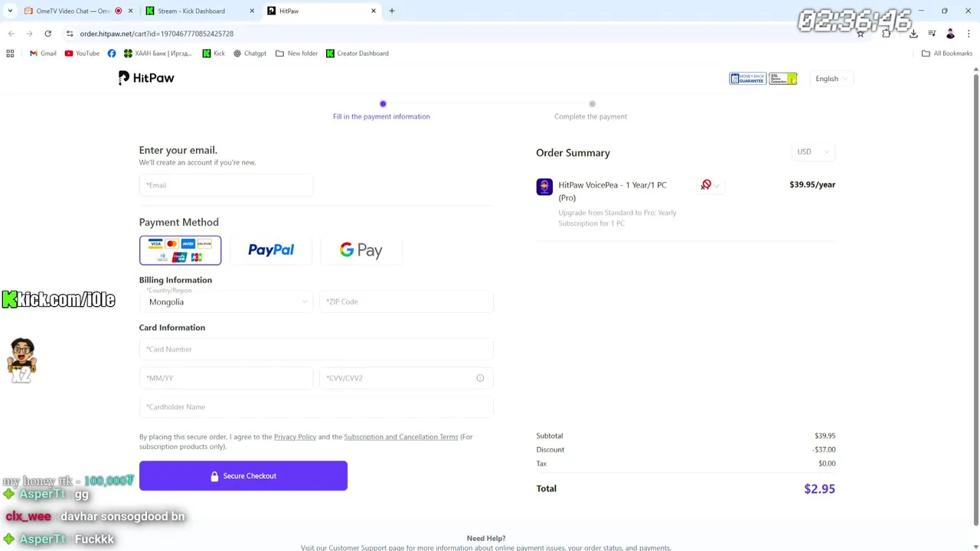Click the $39.95/year price text
This screenshot has height=551, width=980.
click(812, 184)
